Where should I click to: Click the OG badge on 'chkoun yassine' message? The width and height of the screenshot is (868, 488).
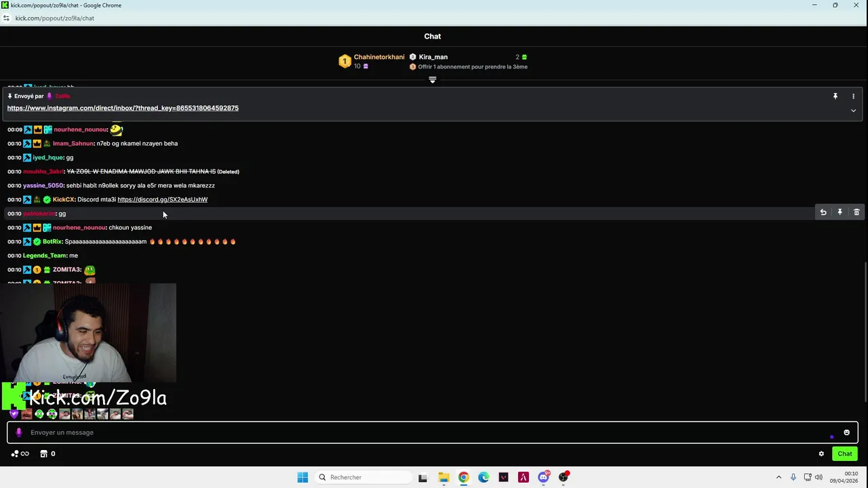[47, 228]
